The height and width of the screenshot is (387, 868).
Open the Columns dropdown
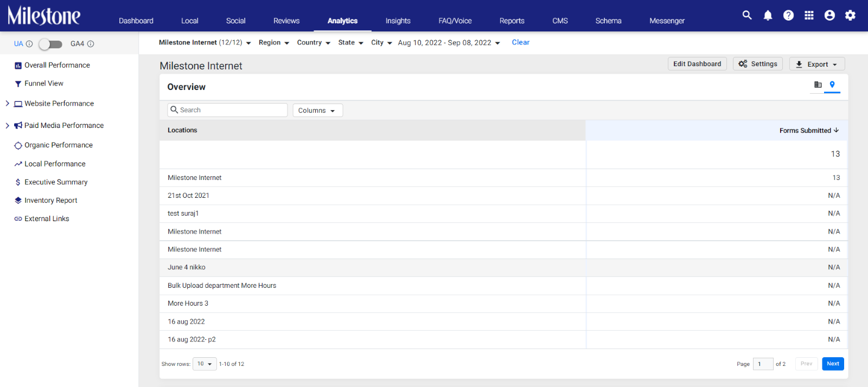pyautogui.click(x=317, y=111)
